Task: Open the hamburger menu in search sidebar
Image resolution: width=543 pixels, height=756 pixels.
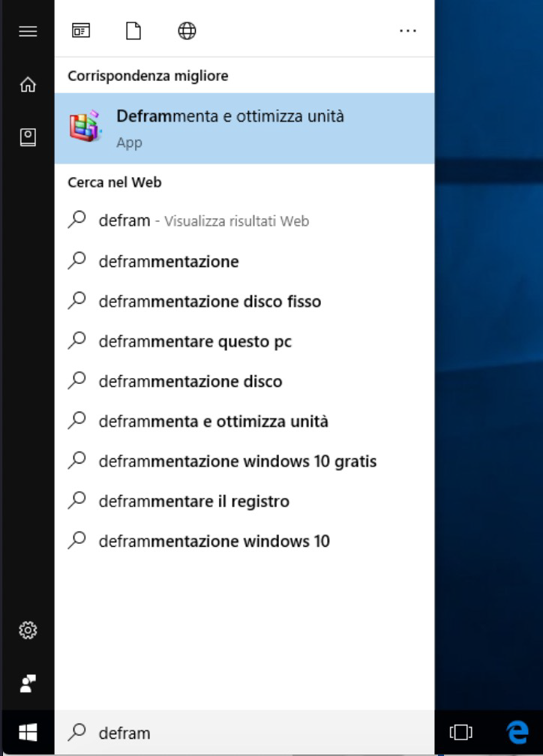Action: pyautogui.click(x=28, y=31)
